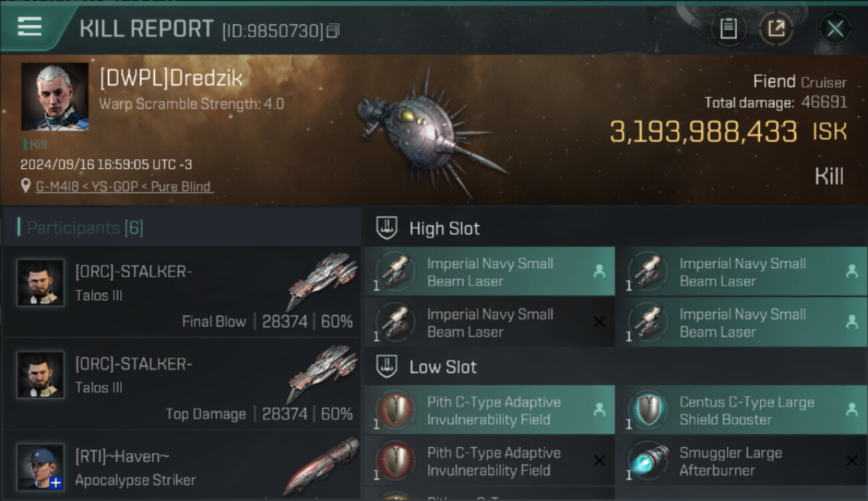Click the High Slot shield icon
Image resolution: width=868 pixels, height=501 pixels.
(387, 228)
